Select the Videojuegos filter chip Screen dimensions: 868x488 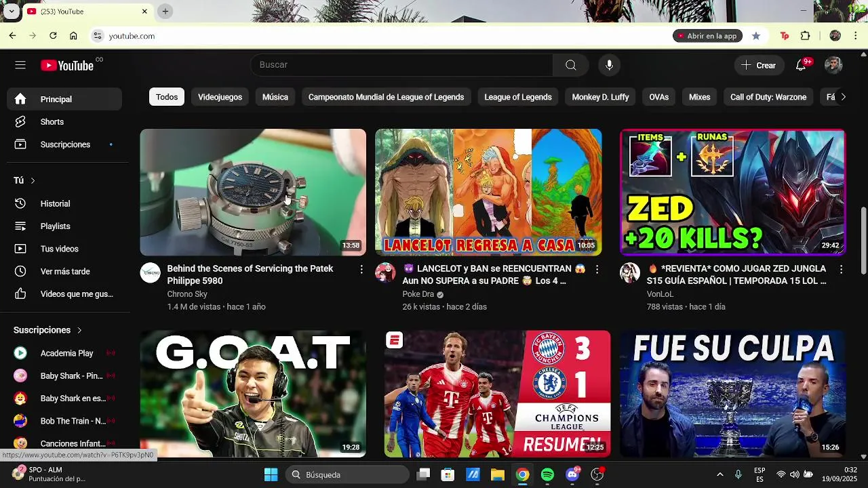pos(220,97)
